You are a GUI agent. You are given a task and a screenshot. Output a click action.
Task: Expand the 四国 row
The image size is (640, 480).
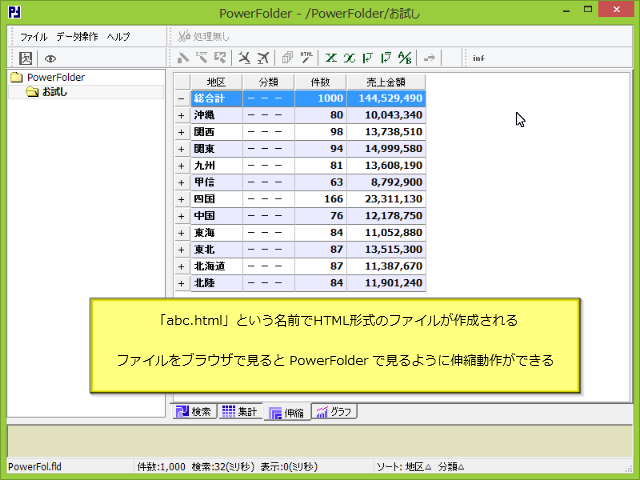pyautogui.click(x=181, y=199)
